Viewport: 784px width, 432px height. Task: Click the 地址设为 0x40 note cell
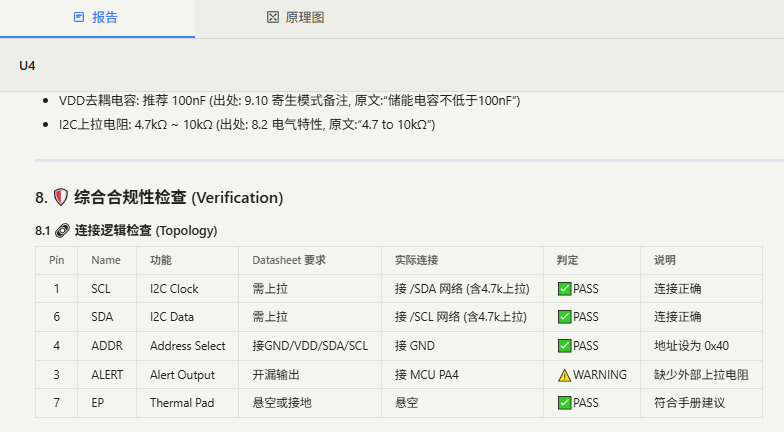695,346
